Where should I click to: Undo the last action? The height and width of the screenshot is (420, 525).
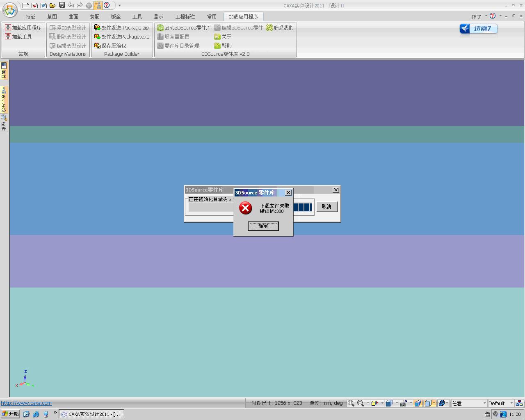click(x=71, y=5)
